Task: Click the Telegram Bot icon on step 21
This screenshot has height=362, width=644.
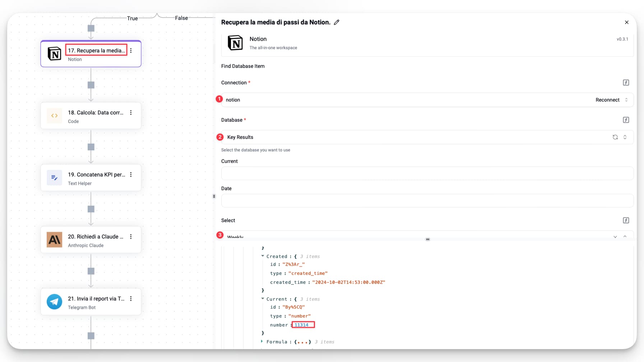Action: coord(54,302)
